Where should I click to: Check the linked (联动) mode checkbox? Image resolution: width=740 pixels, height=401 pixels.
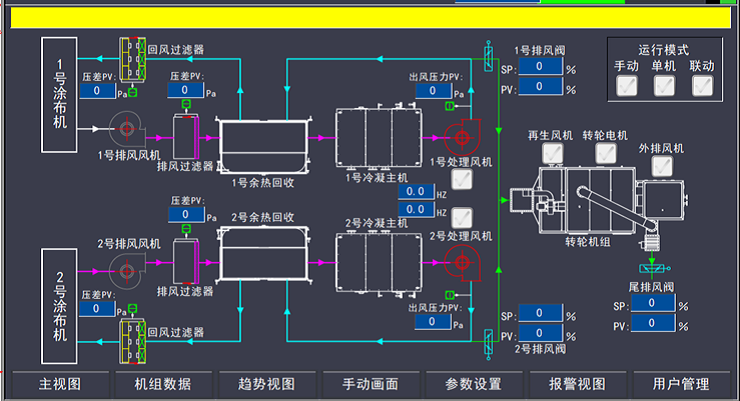click(703, 86)
